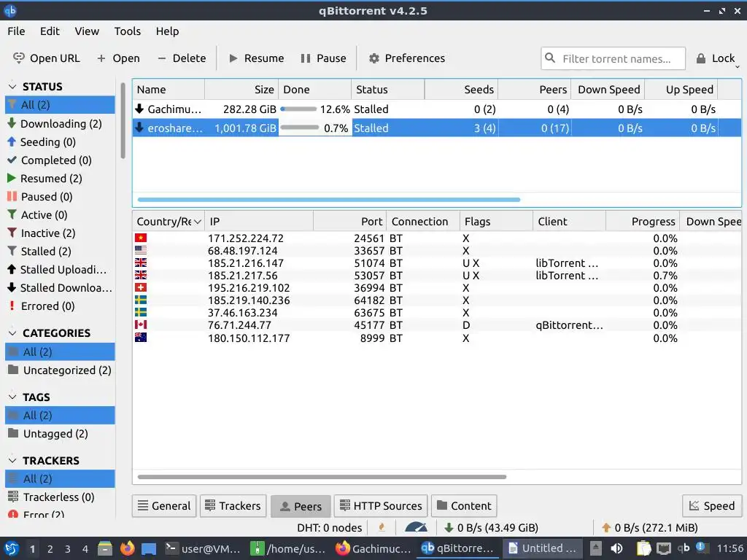Switch to the General tab

(164, 506)
